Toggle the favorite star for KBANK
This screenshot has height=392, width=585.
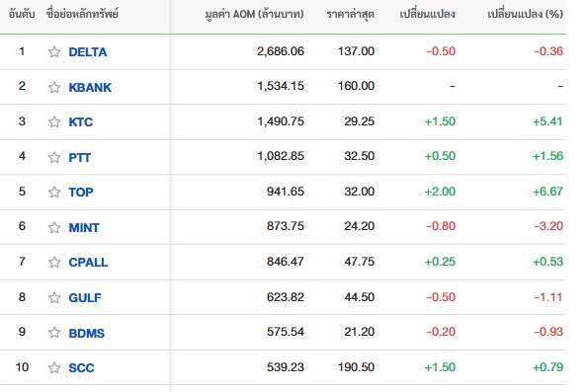coord(54,87)
